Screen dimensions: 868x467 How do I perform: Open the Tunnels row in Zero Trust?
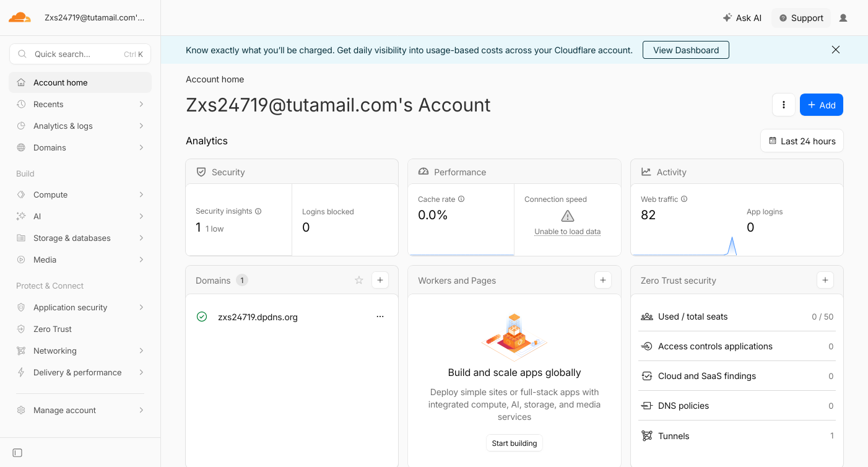(x=737, y=435)
